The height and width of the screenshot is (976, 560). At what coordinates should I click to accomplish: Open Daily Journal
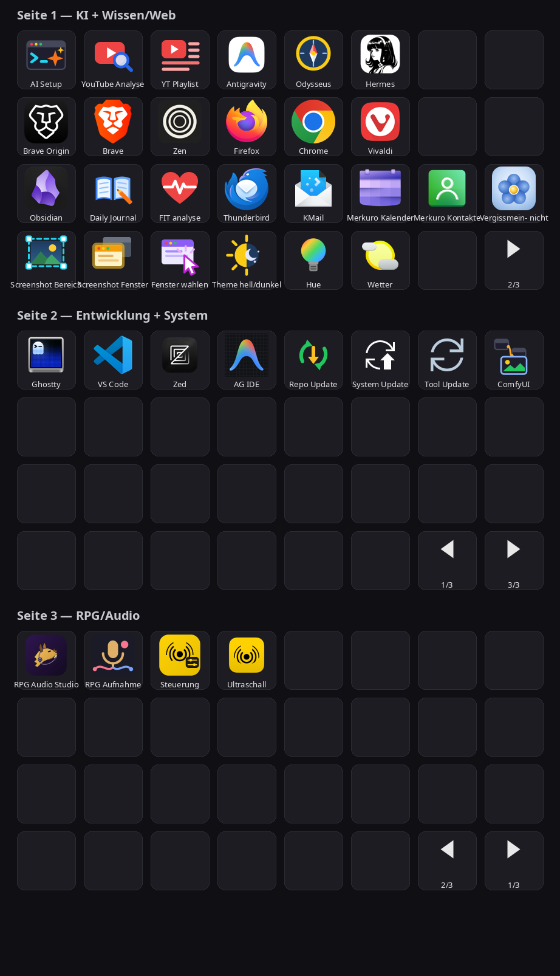[x=113, y=194]
